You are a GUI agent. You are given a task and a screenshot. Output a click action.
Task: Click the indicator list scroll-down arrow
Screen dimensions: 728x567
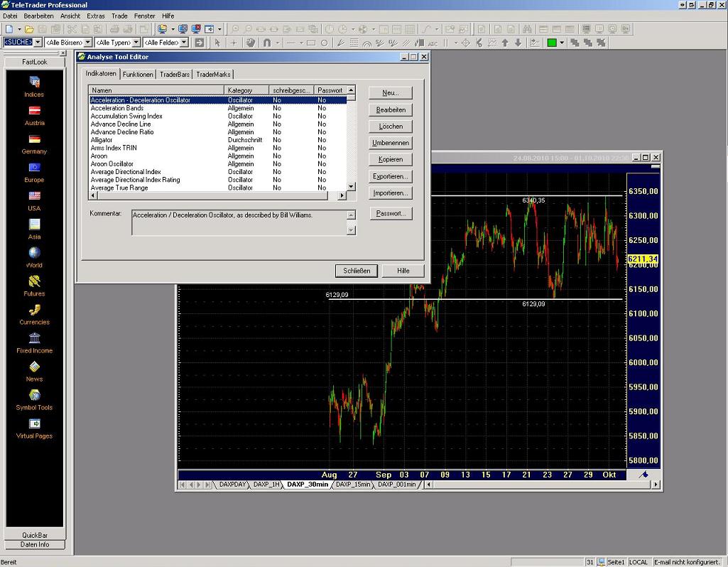[352, 187]
